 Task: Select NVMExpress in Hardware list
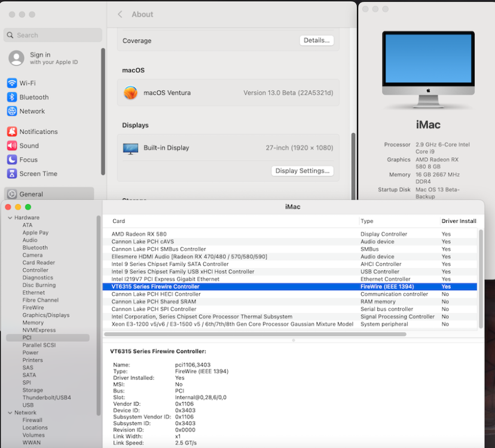[x=39, y=330]
